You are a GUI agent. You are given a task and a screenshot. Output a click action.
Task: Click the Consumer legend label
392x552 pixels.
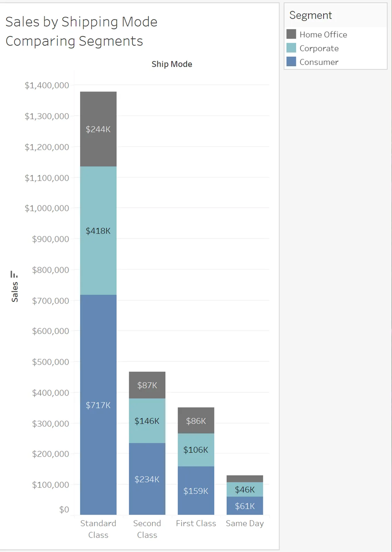(x=319, y=62)
